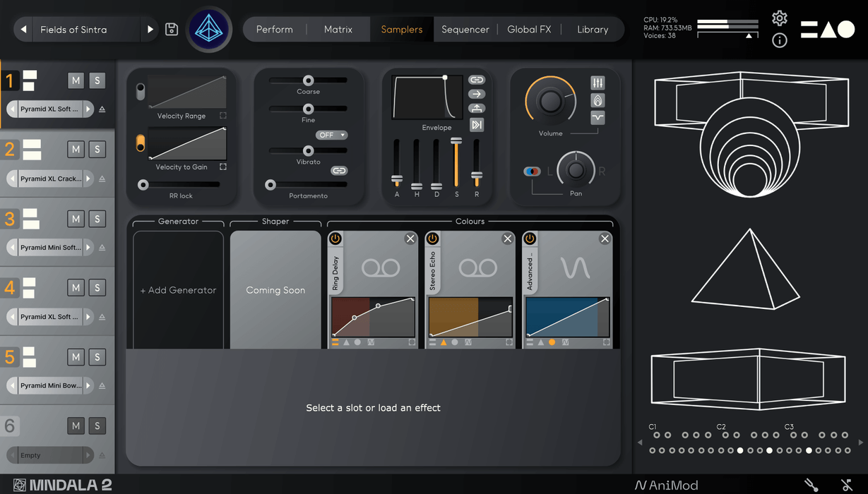Open the settings gear icon
The image size is (868, 494).
(x=779, y=18)
